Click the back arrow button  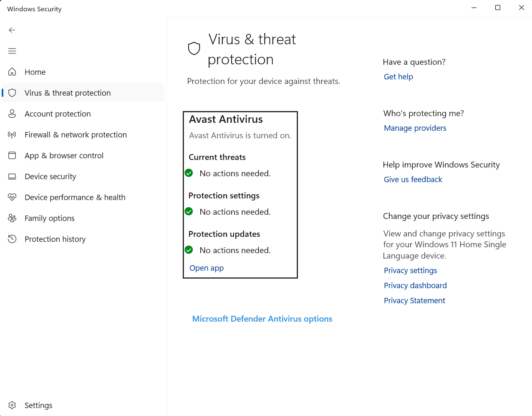12,30
